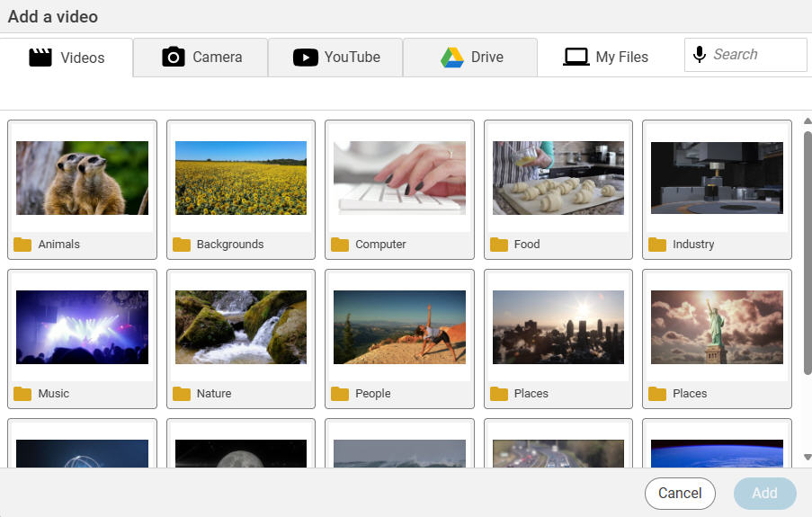Screen dimensions: 812x517
Task: Click inside the Search input field
Action: point(755,55)
